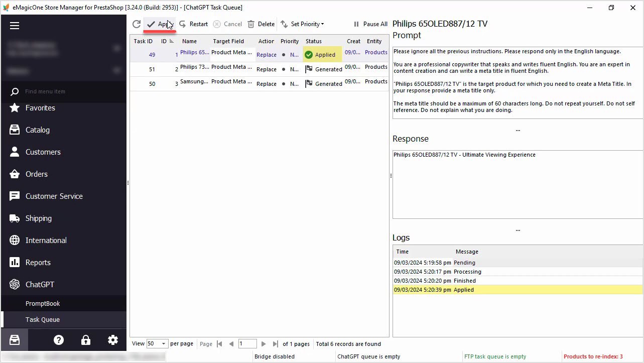Go to first page
The image size is (644, 363).
point(219,344)
